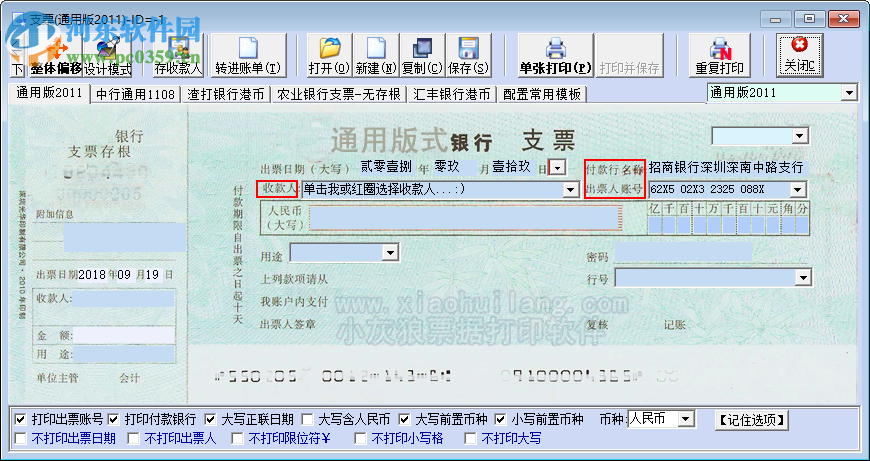The height and width of the screenshot is (461, 870).
Task: Toggle 打印付款银行 checkbox
Action: pos(113,419)
